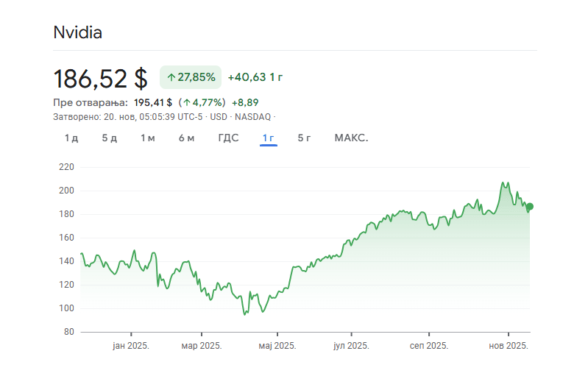588x376 pixels.
Task: Click the 27,85% percentage change badge
Action: point(191,77)
